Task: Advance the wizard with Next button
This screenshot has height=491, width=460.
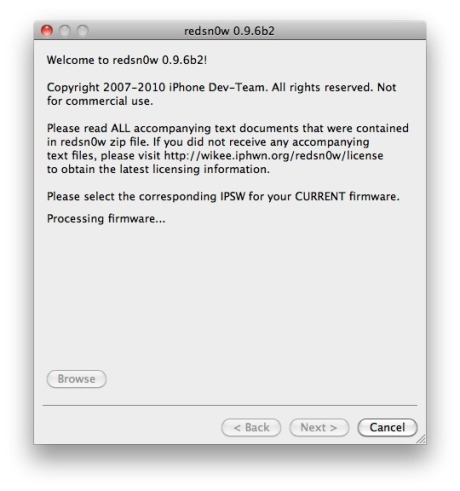Action: pos(319,428)
